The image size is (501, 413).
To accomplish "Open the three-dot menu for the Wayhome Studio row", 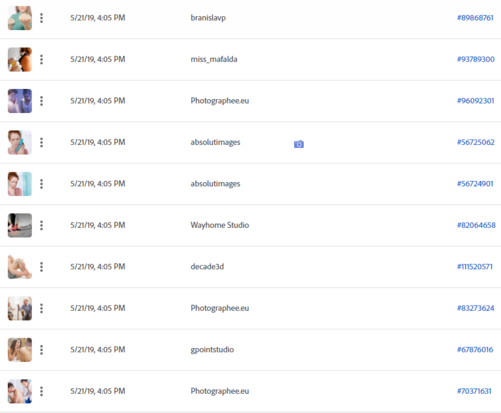I will point(41,225).
